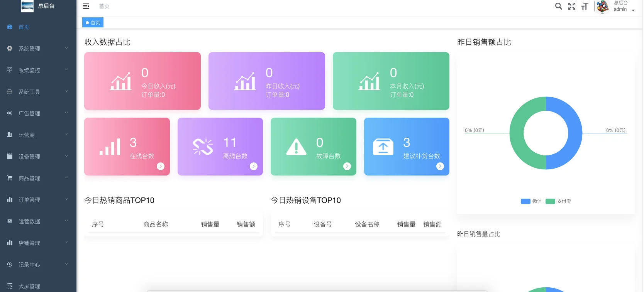This screenshot has width=644, height=292.
Task: Click the 总后台 logo image
Action: click(27, 6)
